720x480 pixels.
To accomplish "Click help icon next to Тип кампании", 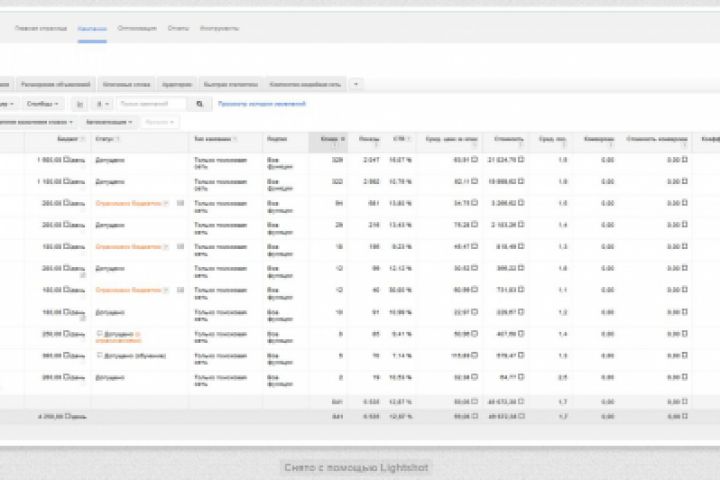I will pos(235,139).
